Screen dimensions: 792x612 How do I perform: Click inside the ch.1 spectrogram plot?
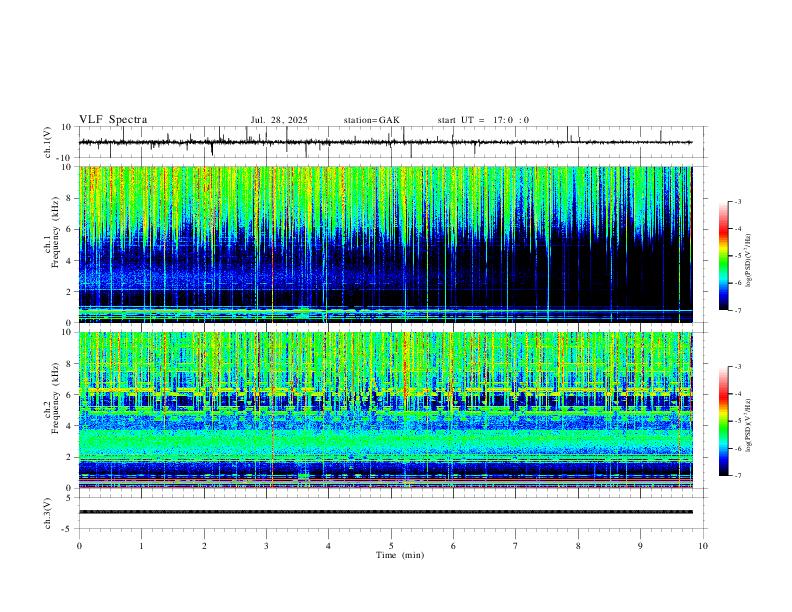385,244
